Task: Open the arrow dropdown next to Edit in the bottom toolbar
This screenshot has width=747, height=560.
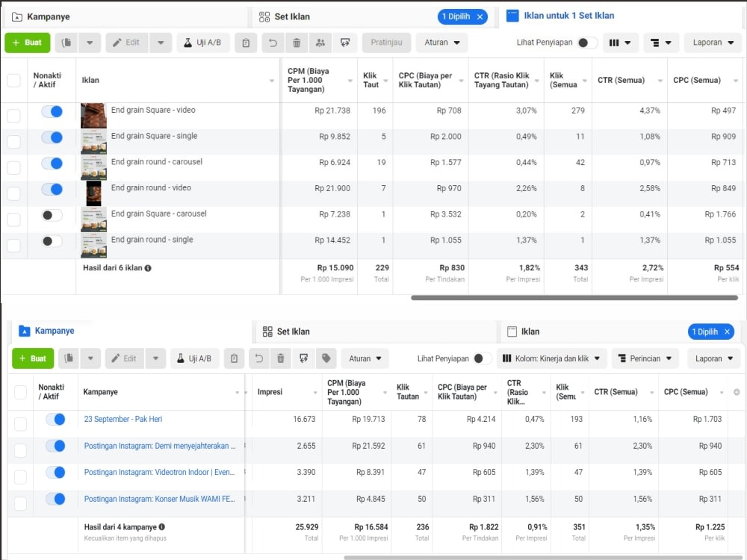Action: coord(155,358)
